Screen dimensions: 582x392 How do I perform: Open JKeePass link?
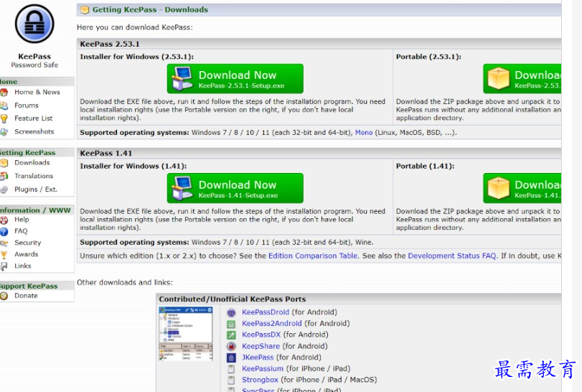[x=258, y=357]
